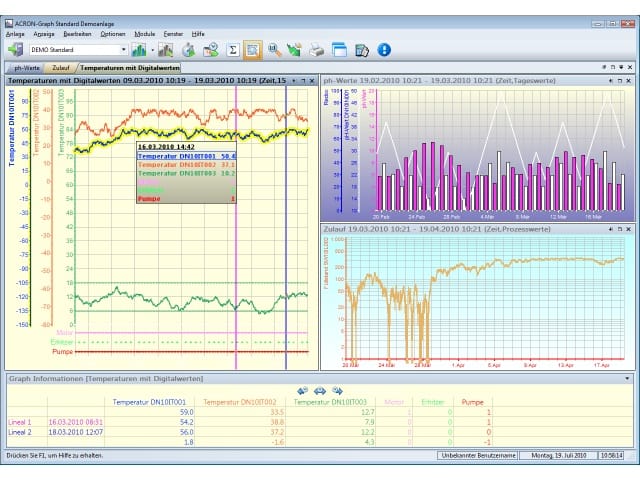
Task: Click the printer icon in toolbar
Action: coord(317,50)
